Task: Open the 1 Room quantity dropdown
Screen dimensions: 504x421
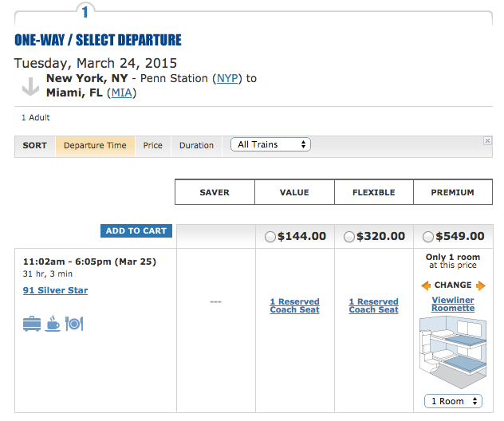Action: point(453,401)
